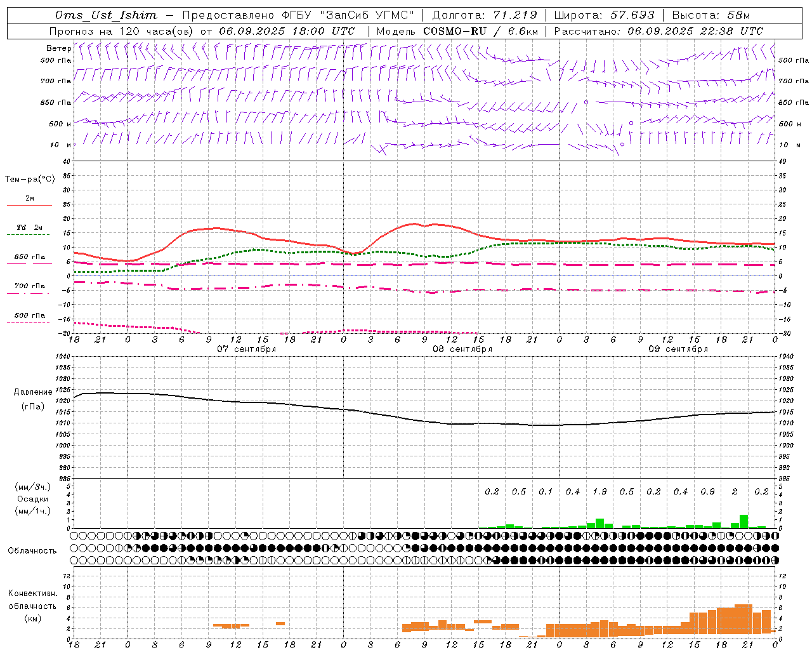Screen dimensions: 812x650
Task: Click the (мм/3ч.) precipitation unit label
Action: pos(33,487)
